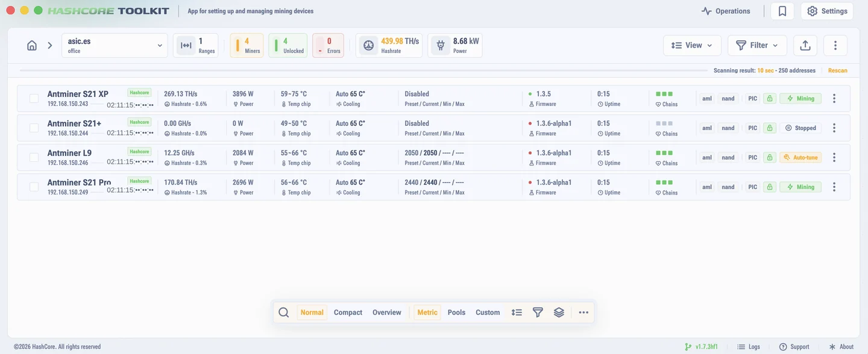Click the lock icon on S21+ row
Image resolution: width=868 pixels, height=354 pixels.
(x=769, y=128)
